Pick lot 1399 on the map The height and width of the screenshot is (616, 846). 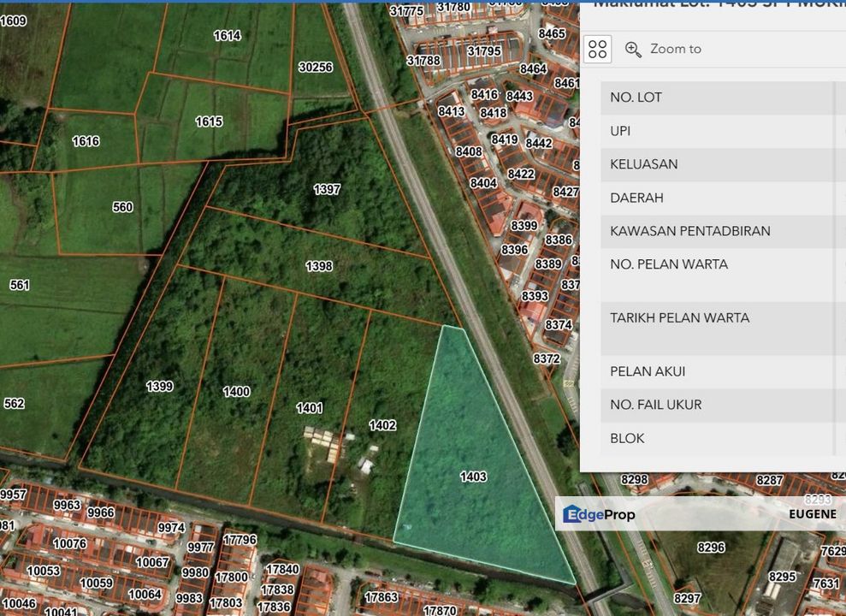(159, 386)
